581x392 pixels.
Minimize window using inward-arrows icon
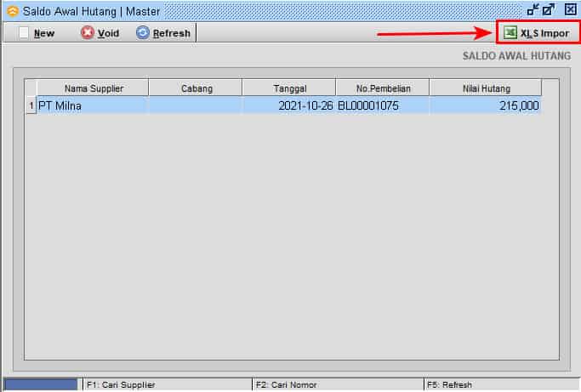click(533, 10)
